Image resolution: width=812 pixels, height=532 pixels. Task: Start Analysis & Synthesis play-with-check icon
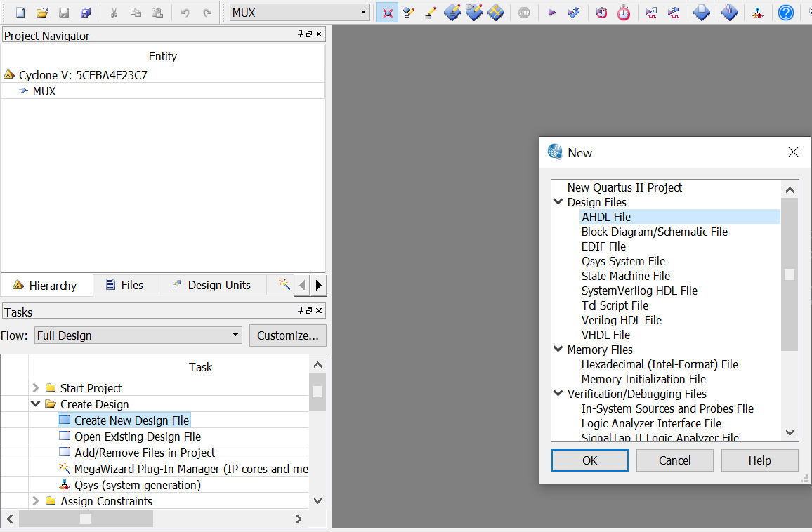573,13
